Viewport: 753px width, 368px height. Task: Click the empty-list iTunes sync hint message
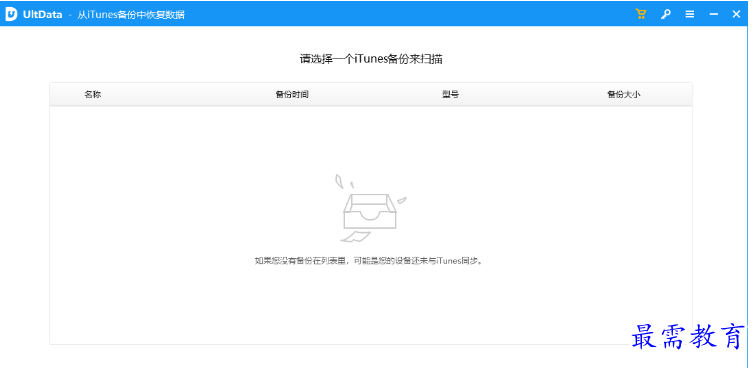click(368, 261)
